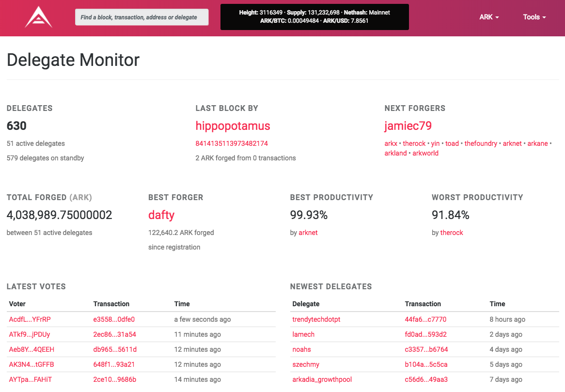565x392 pixels.
Task: Open voter ATkf9...jPDUy
Action: tap(30, 334)
